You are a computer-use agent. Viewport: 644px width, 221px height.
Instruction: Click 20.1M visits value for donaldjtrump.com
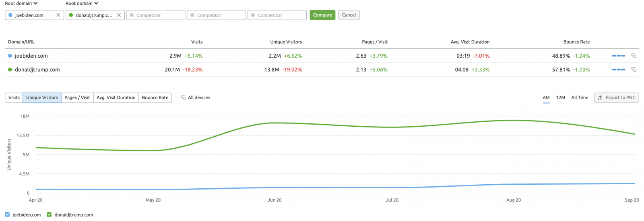pyautogui.click(x=172, y=69)
